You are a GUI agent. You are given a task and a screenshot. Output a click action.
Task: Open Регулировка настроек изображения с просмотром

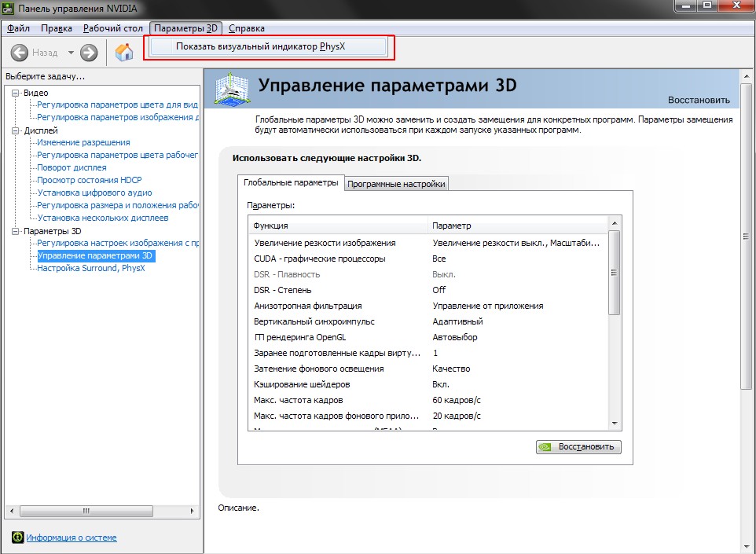point(117,243)
